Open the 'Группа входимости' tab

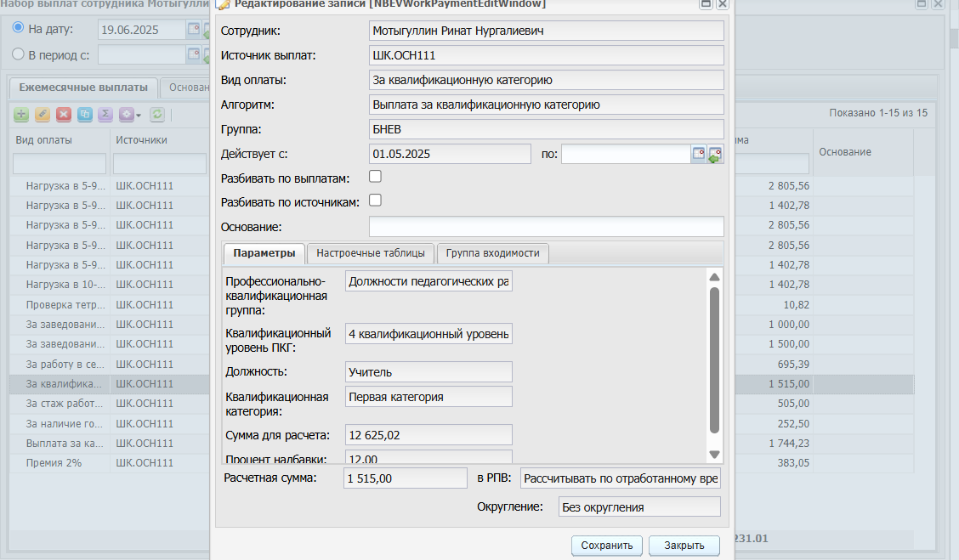pos(493,253)
